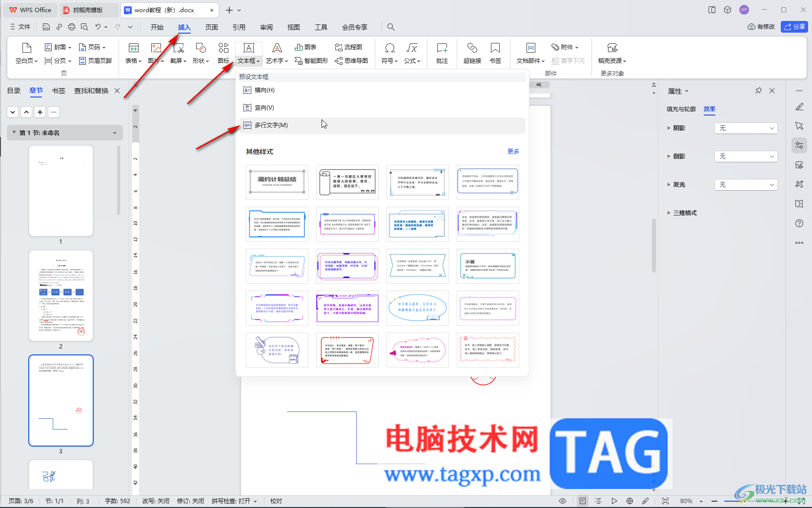
Task: Switch to outline view in status bar
Action: 598,501
